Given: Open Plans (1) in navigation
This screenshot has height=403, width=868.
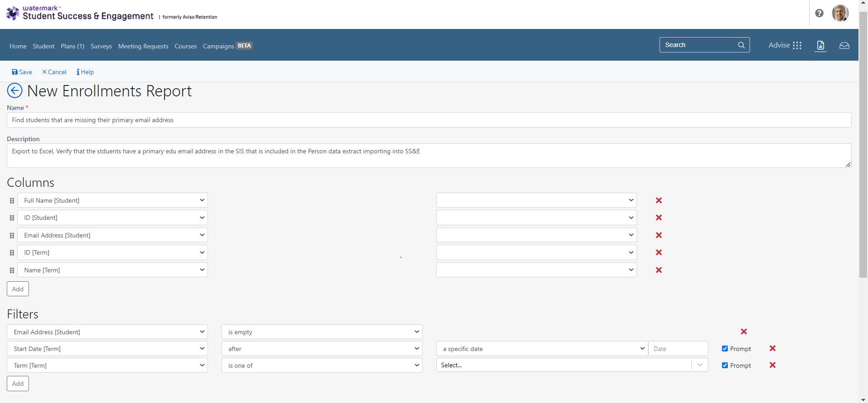Looking at the screenshot, I should pos(73,46).
